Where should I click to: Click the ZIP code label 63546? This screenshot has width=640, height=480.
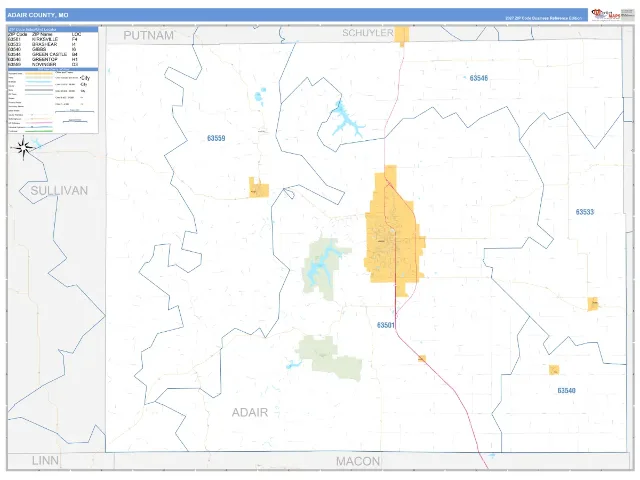tap(478, 78)
